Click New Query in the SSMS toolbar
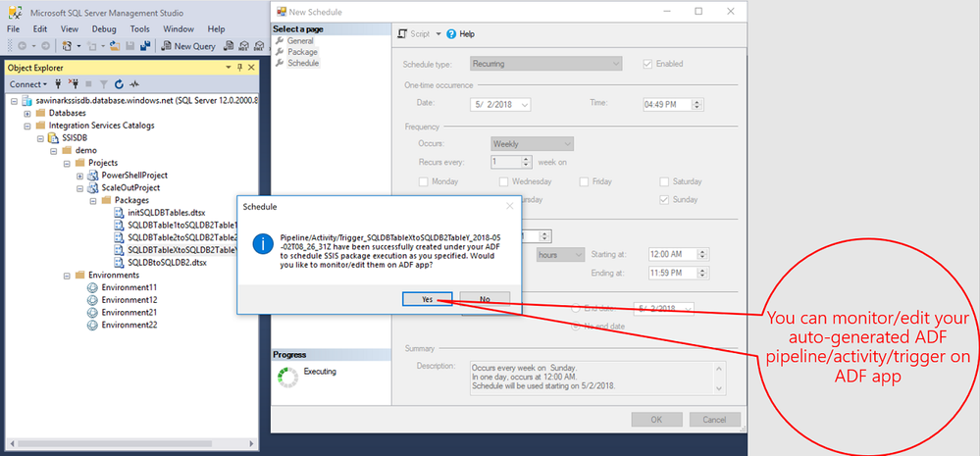 (x=188, y=45)
